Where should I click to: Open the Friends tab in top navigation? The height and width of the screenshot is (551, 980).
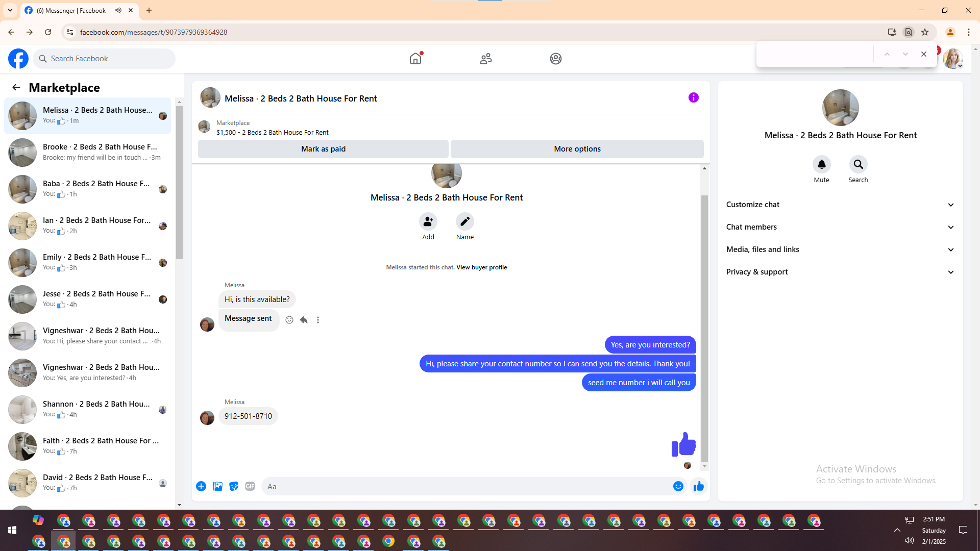(485, 59)
